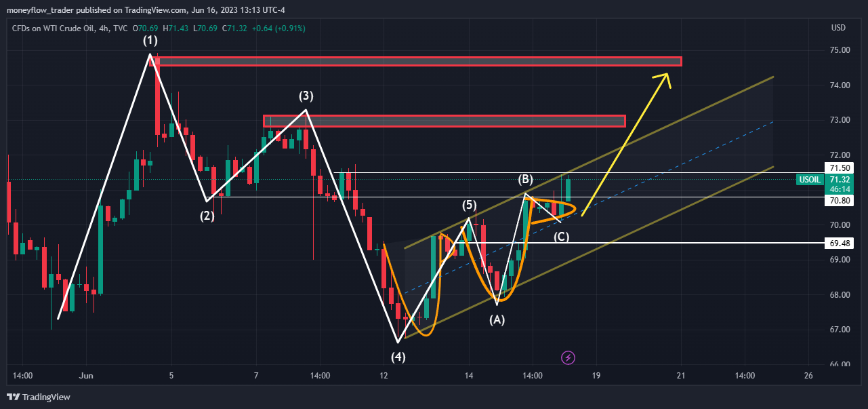Click the lightning bolt economic event icon
This screenshot has height=409, width=868.
tap(569, 357)
